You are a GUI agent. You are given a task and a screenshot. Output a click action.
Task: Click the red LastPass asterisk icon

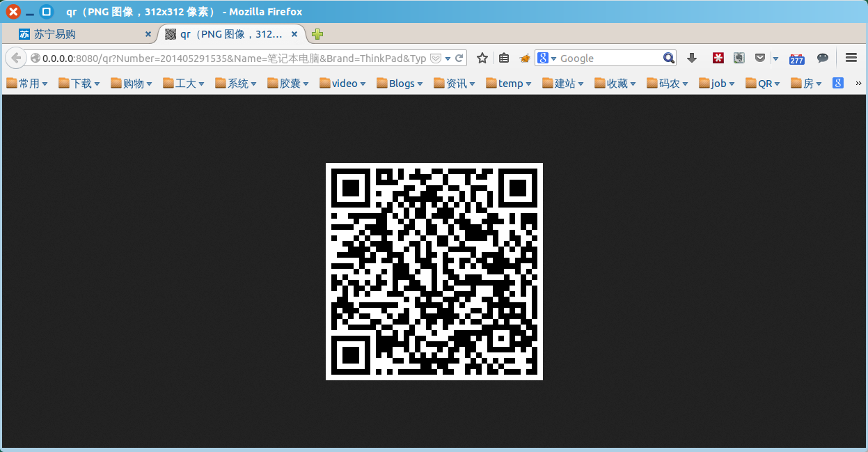click(x=718, y=59)
